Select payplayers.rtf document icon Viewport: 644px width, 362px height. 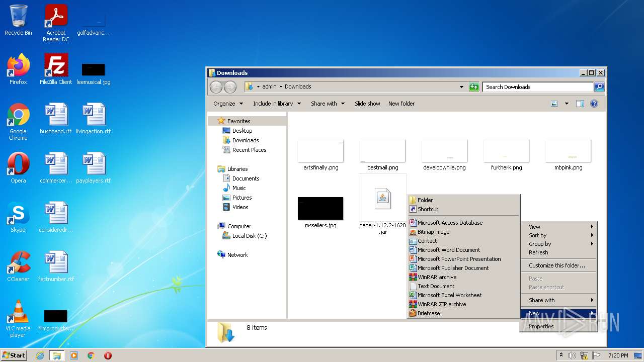94,168
